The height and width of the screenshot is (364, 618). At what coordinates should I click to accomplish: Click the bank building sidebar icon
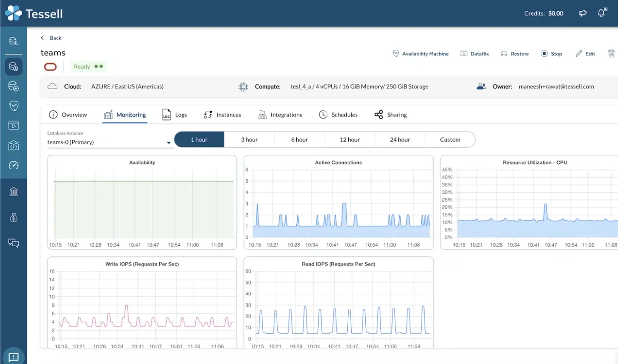point(14,192)
